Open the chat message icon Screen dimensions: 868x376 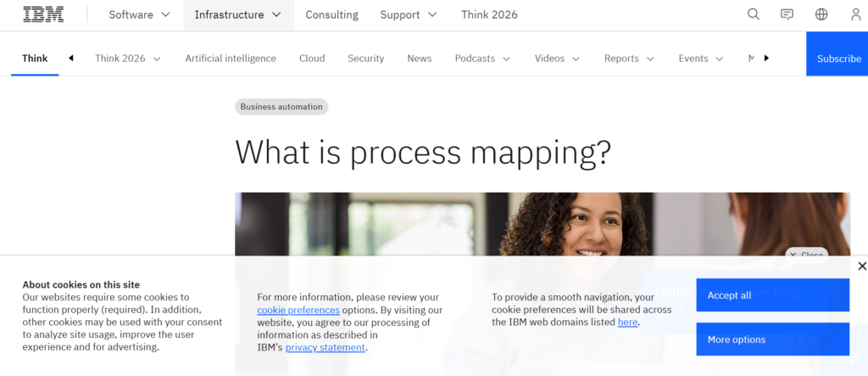click(787, 14)
